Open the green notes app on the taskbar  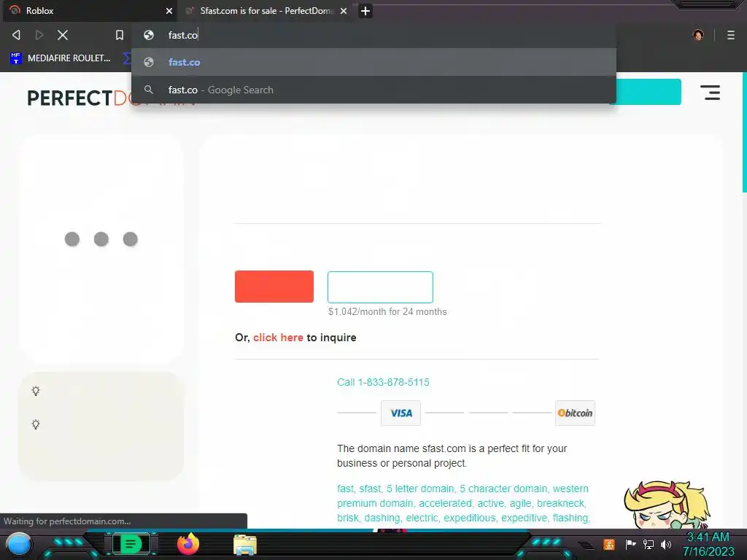click(x=131, y=544)
